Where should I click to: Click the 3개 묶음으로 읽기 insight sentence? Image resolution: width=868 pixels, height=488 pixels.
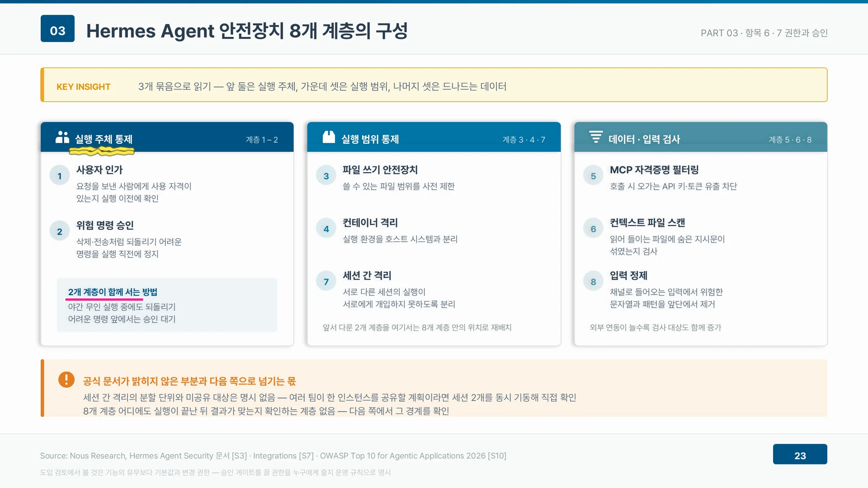coord(322,86)
